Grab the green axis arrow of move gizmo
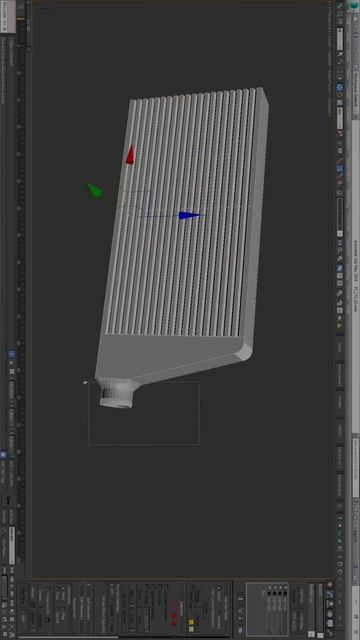 tap(94, 190)
